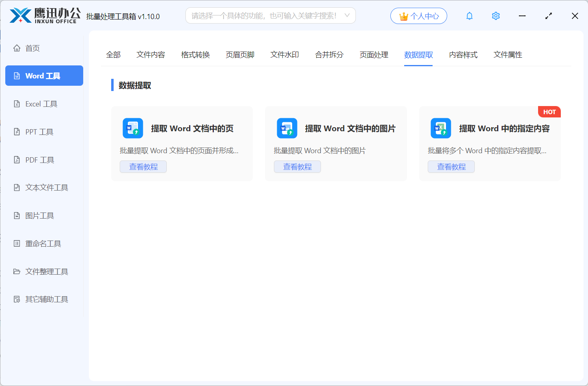Switch to the 格式转换 tab
The height and width of the screenshot is (386, 588).
[x=196, y=55]
